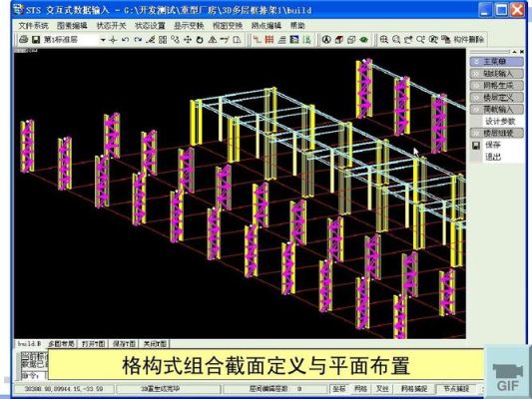Click the floppy-disk save icon in the toolbar

click(x=36, y=40)
